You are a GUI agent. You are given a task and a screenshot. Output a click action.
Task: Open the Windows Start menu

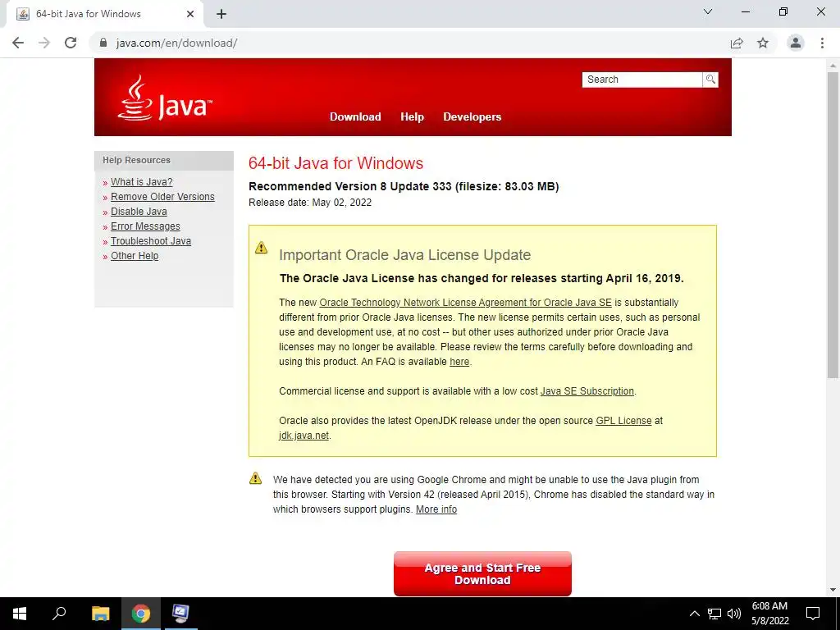20,614
